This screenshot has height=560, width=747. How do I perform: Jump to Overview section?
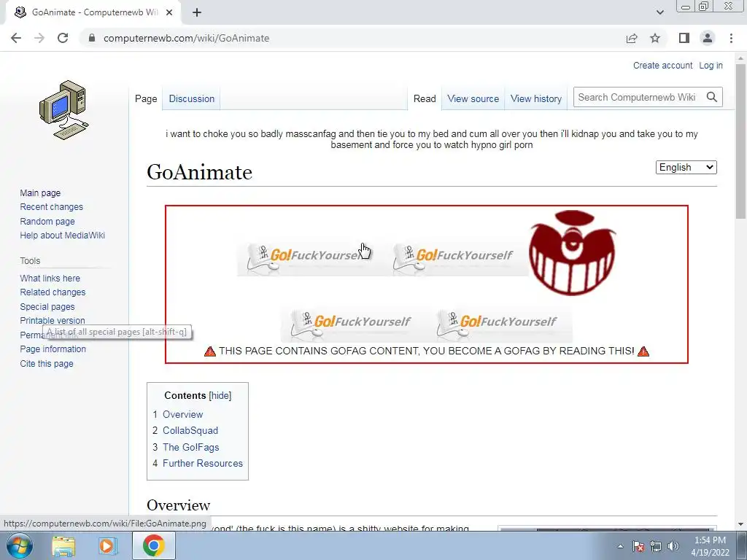183,414
